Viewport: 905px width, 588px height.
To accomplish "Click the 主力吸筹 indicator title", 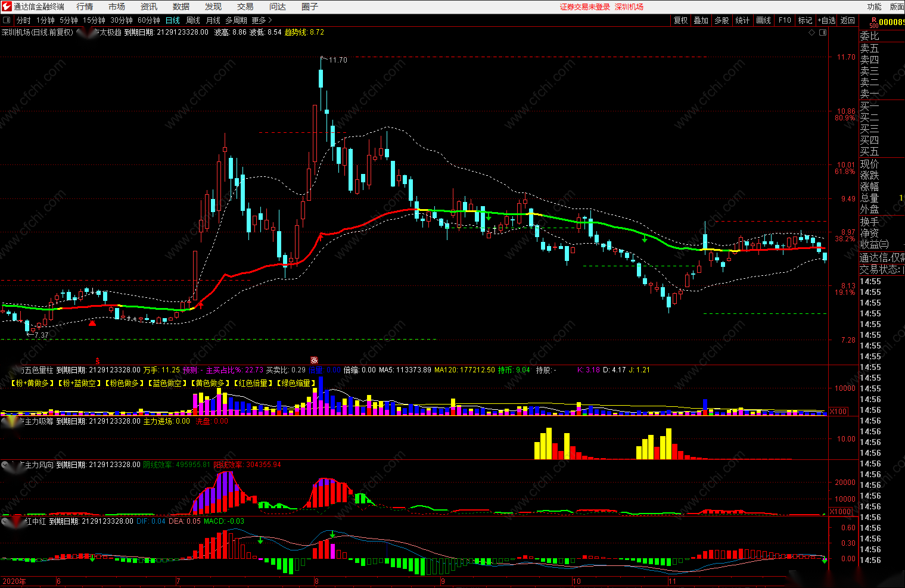I will [x=39, y=421].
